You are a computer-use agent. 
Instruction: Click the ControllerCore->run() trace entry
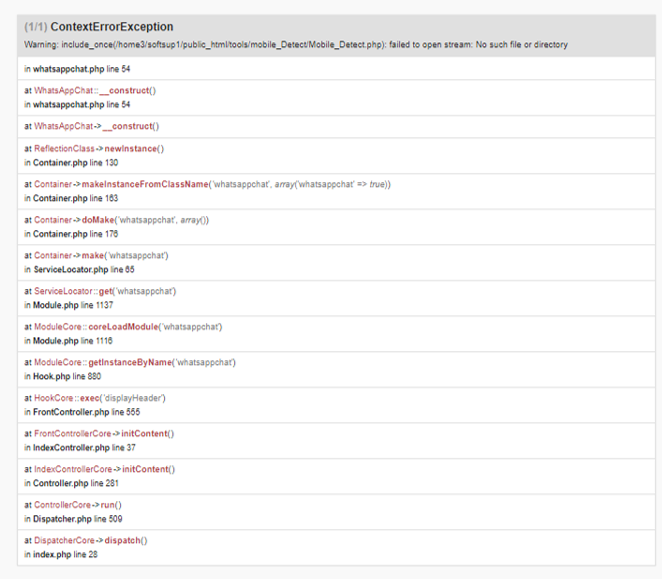click(x=336, y=511)
